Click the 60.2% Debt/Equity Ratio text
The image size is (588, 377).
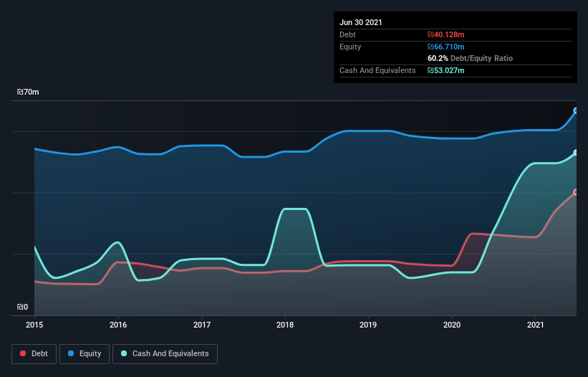(471, 58)
